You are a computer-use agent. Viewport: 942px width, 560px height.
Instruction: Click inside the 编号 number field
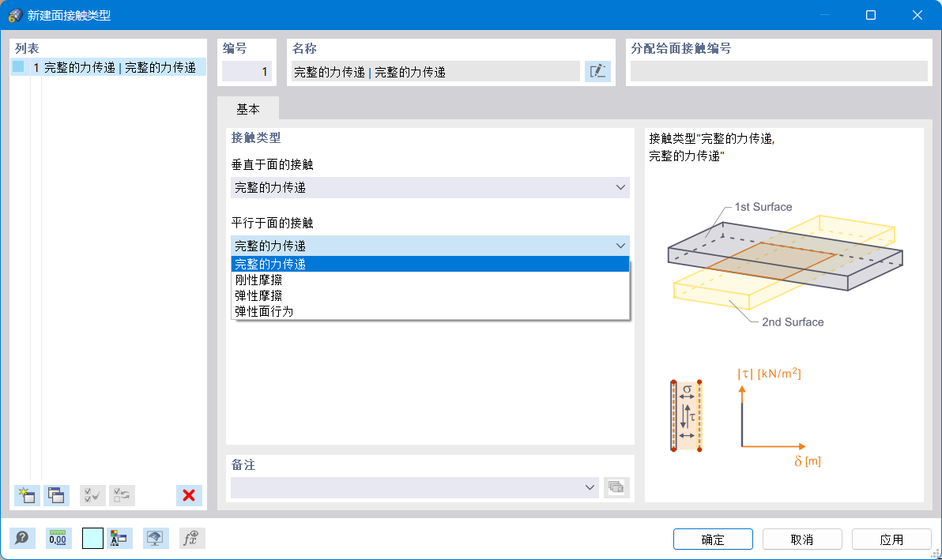coord(246,71)
